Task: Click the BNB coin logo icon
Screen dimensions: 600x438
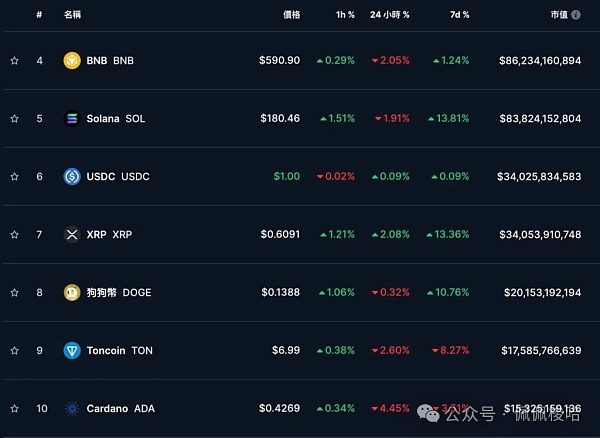Action: coord(72,60)
